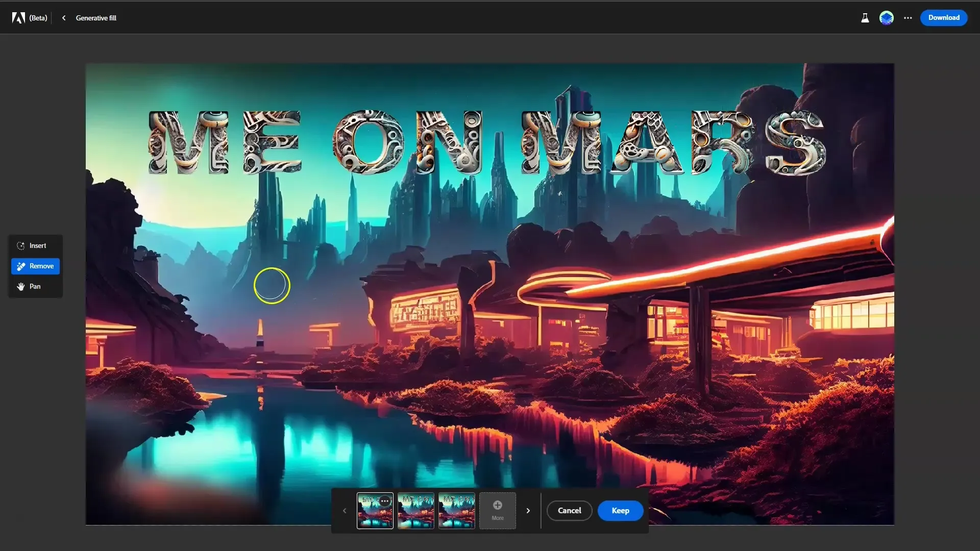The image size is (980, 551).
Task: Open Labs/beta features panel
Action: (x=864, y=17)
